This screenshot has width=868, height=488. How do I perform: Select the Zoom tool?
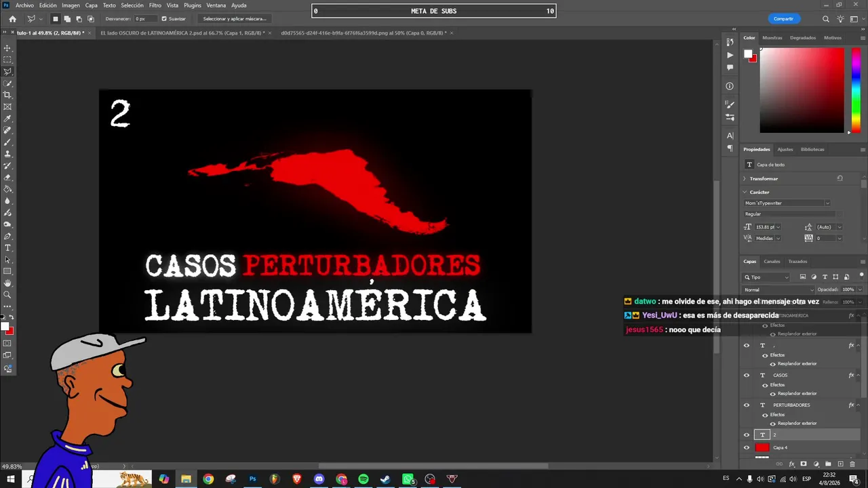coord(7,295)
